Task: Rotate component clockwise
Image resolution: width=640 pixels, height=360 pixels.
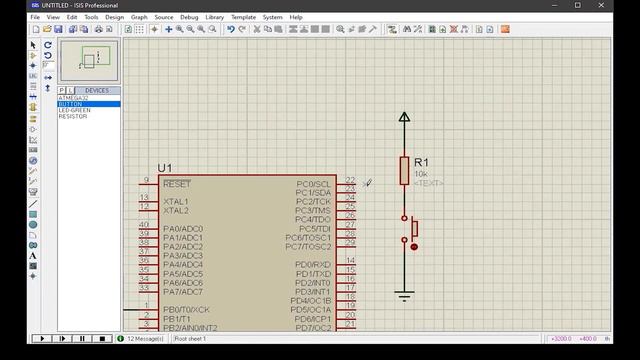Action: 48,45
